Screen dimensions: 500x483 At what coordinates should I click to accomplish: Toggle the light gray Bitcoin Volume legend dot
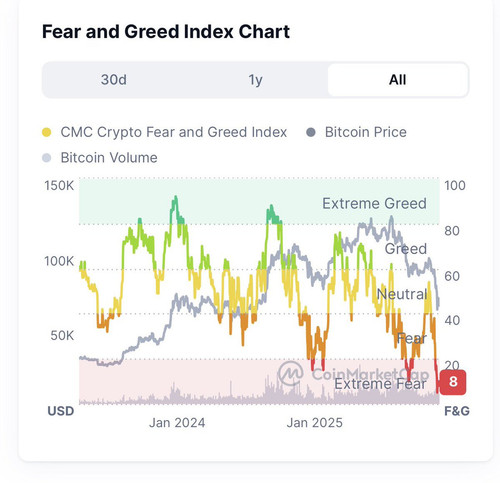[47, 158]
